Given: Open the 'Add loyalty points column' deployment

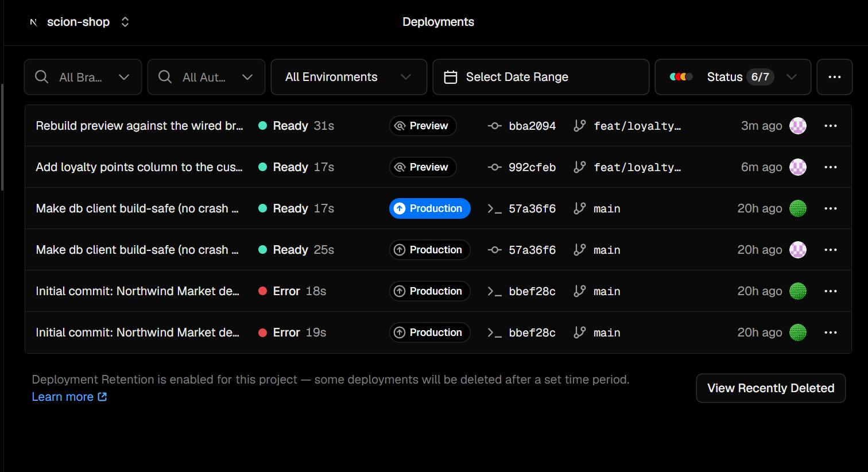Looking at the screenshot, I should click(x=139, y=167).
